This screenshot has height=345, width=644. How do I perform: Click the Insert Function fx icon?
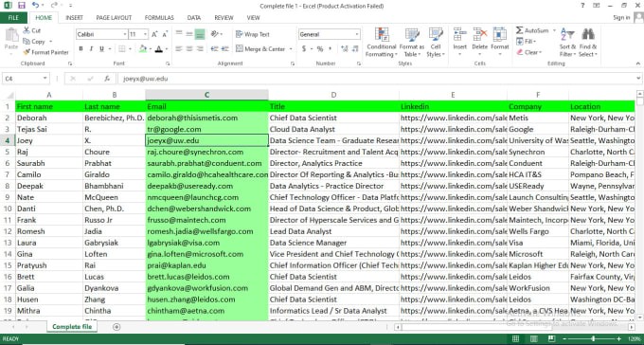pos(107,79)
